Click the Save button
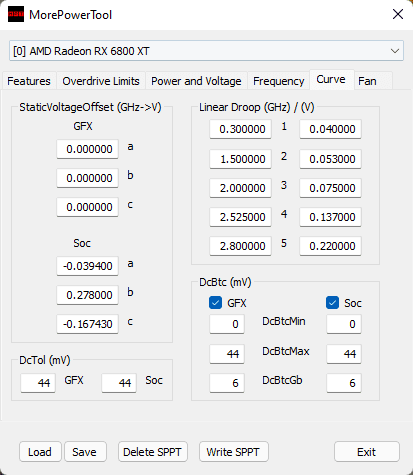The image size is (413, 475). pos(84,452)
